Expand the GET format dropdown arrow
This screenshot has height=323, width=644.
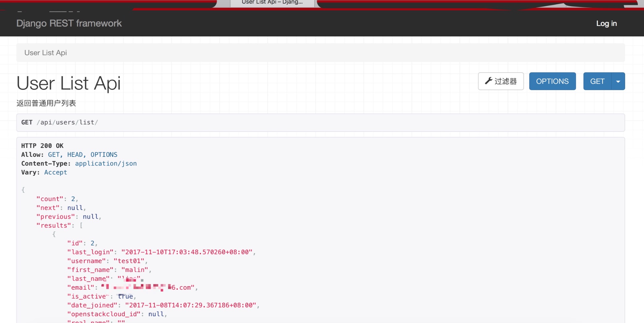click(x=618, y=81)
